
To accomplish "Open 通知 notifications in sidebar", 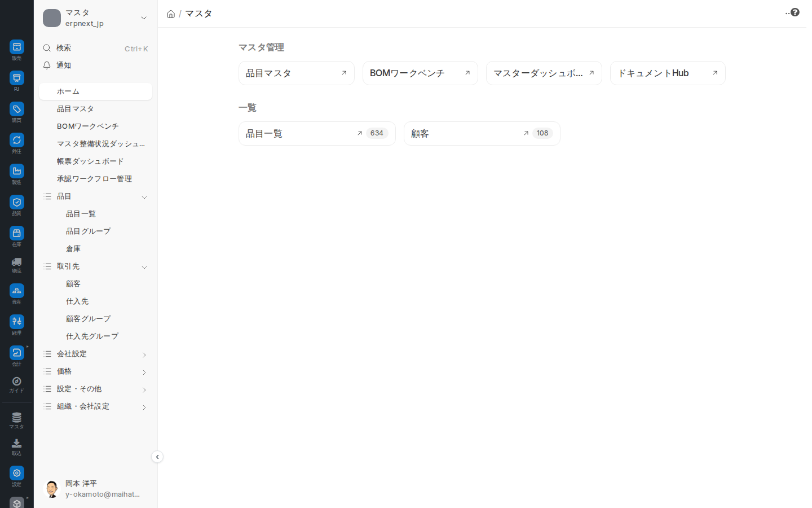I will 95,65.
